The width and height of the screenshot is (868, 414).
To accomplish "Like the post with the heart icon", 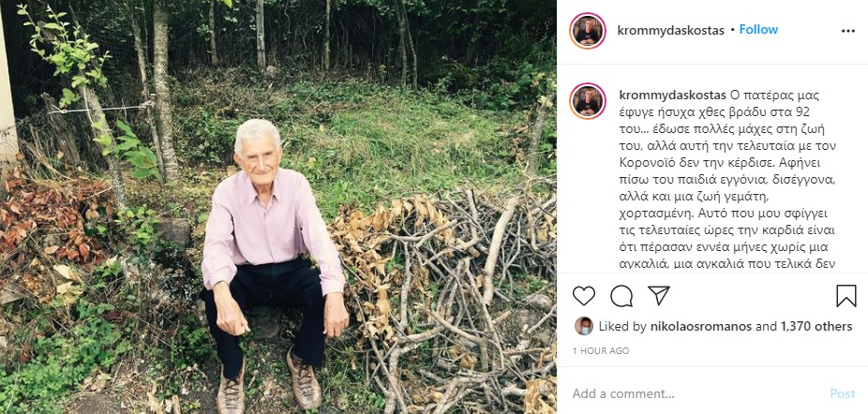I will click(x=584, y=297).
